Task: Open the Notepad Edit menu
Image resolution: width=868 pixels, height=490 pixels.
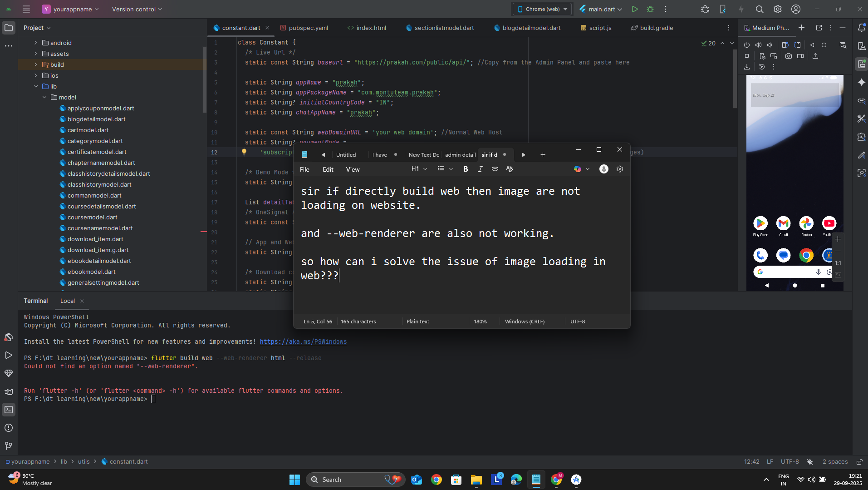Action: coord(328,169)
